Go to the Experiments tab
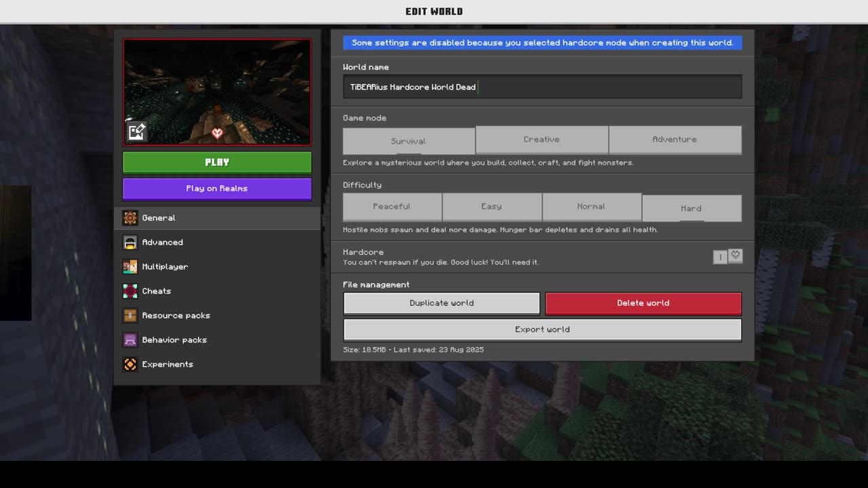The width and height of the screenshot is (868, 488). click(x=217, y=364)
